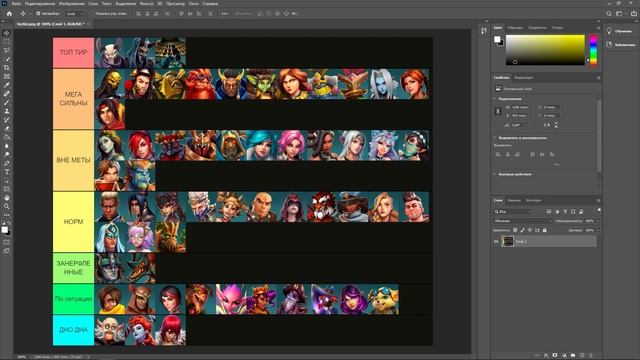The height and width of the screenshot is (360, 640).
Task: Add layer style with the fx icon
Action: click(x=546, y=355)
